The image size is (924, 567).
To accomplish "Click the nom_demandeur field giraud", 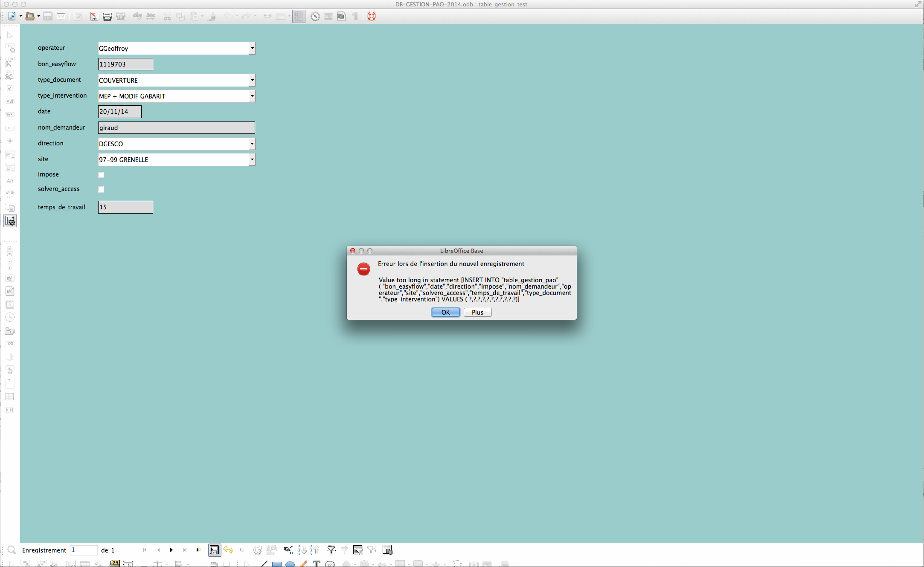I will tap(176, 128).
